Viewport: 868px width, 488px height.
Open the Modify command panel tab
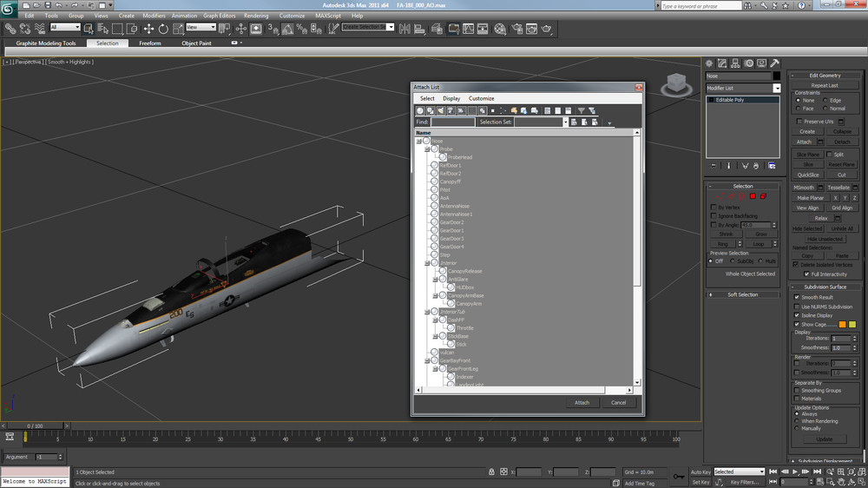point(721,63)
